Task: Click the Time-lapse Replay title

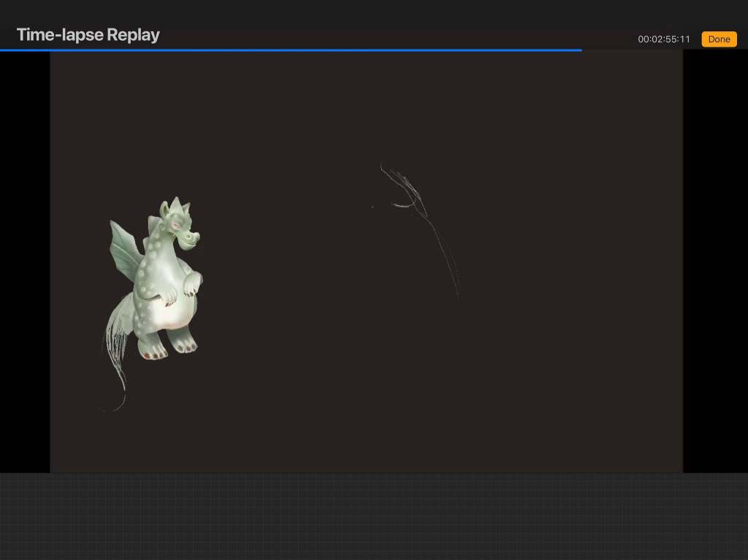Action: tap(88, 35)
